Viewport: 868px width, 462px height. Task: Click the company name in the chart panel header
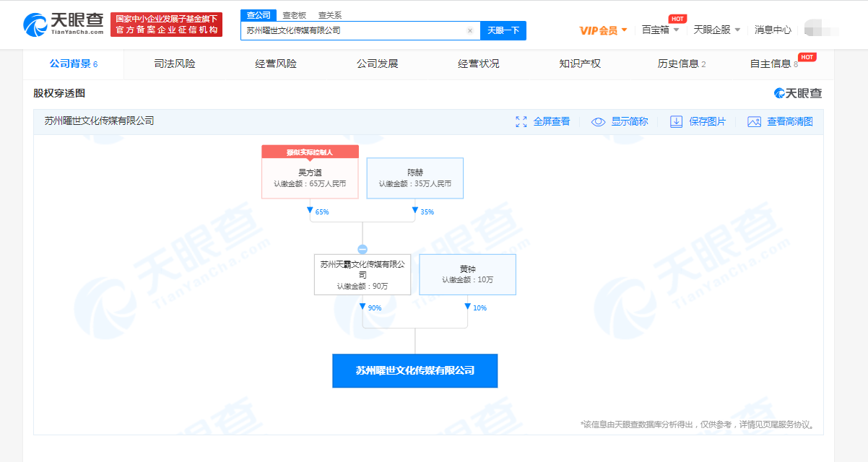pos(99,121)
